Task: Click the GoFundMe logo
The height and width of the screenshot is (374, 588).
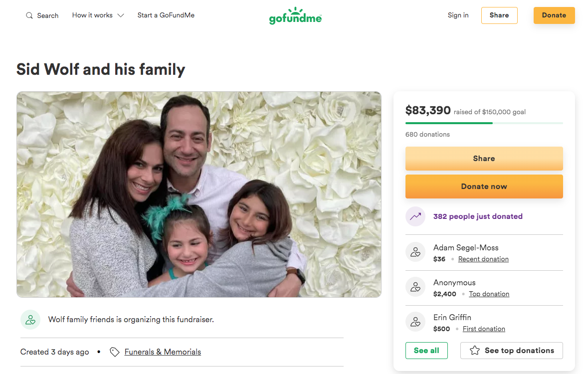Action: click(295, 16)
